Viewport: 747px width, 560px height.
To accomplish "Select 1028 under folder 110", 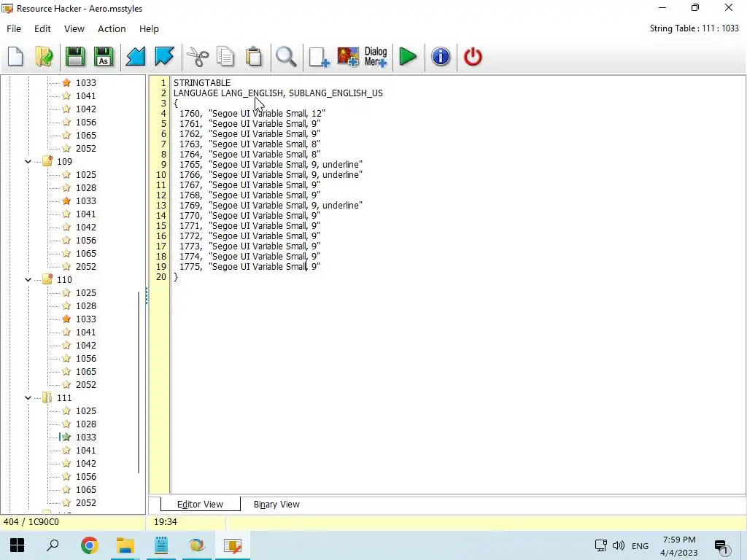I will [86, 306].
